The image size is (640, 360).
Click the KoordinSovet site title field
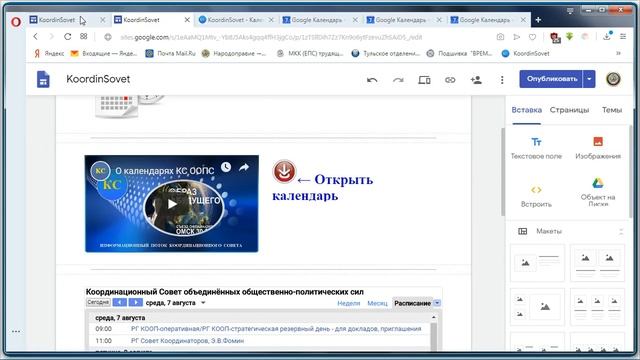point(98,79)
